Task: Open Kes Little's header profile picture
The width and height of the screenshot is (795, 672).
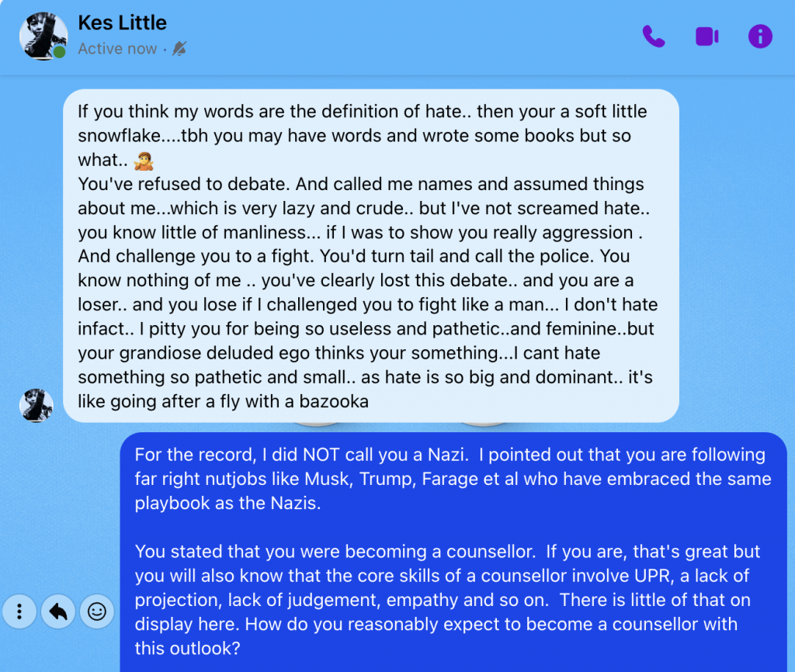Action: (x=43, y=35)
